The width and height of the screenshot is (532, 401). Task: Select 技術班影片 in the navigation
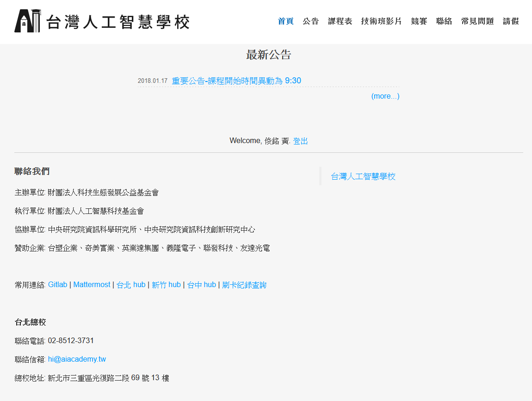[x=381, y=21]
